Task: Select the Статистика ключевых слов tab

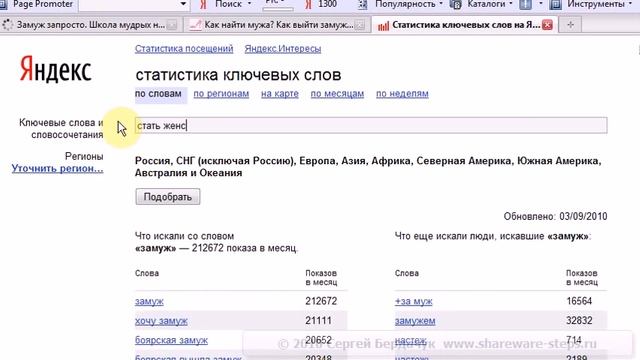Action: (x=465, y=25)
